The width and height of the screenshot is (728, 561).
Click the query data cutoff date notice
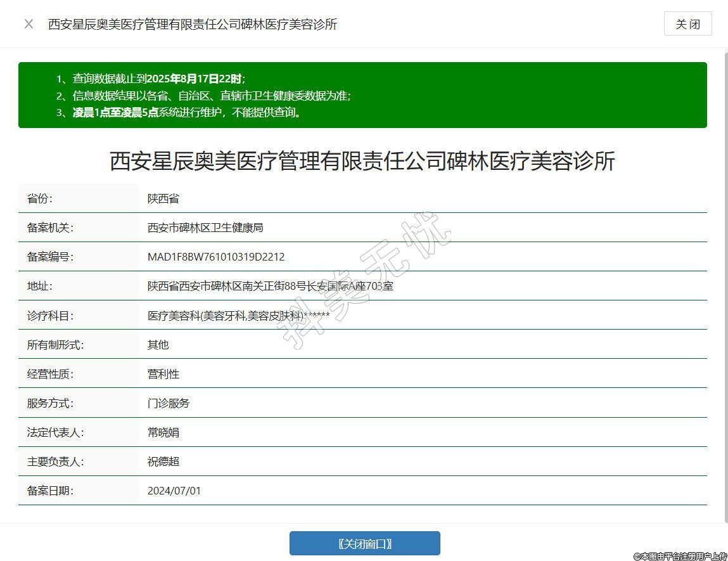(x=158, y=79)
